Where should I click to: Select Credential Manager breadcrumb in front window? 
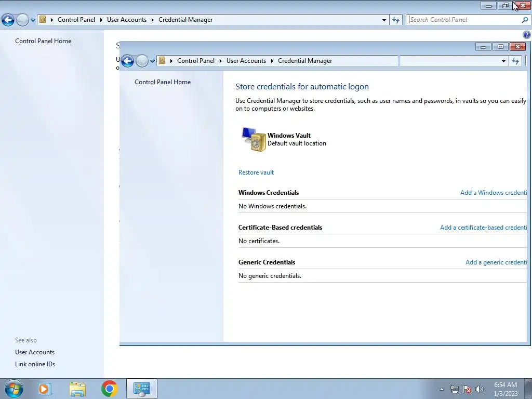[x=305, y=61]
